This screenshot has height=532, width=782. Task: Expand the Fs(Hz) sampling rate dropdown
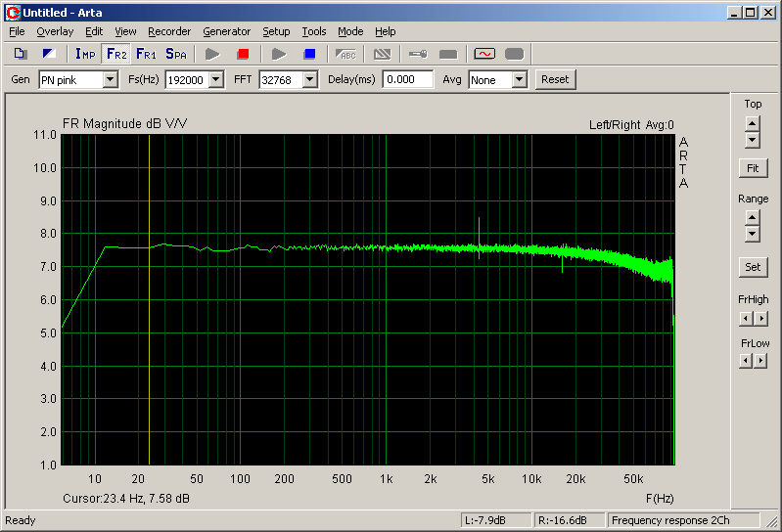[216, 80]
